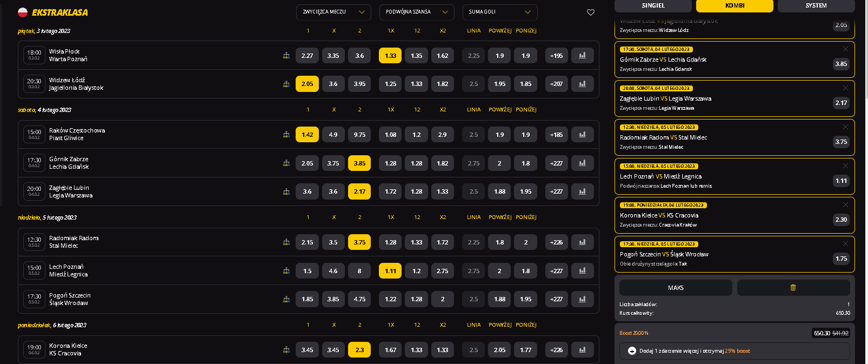Open statistics chart for Górnik Zabrze match
This screenshot has height=364, width=868.
tap(582, 163)
